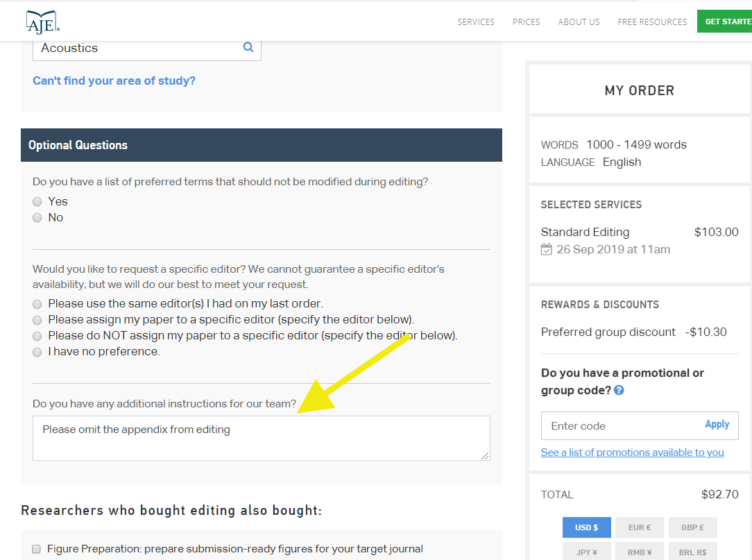This screenshot has height=560, width=752.
Task: Click the REWARDS & DISCOUNTS heading
Action: point(600,305)
